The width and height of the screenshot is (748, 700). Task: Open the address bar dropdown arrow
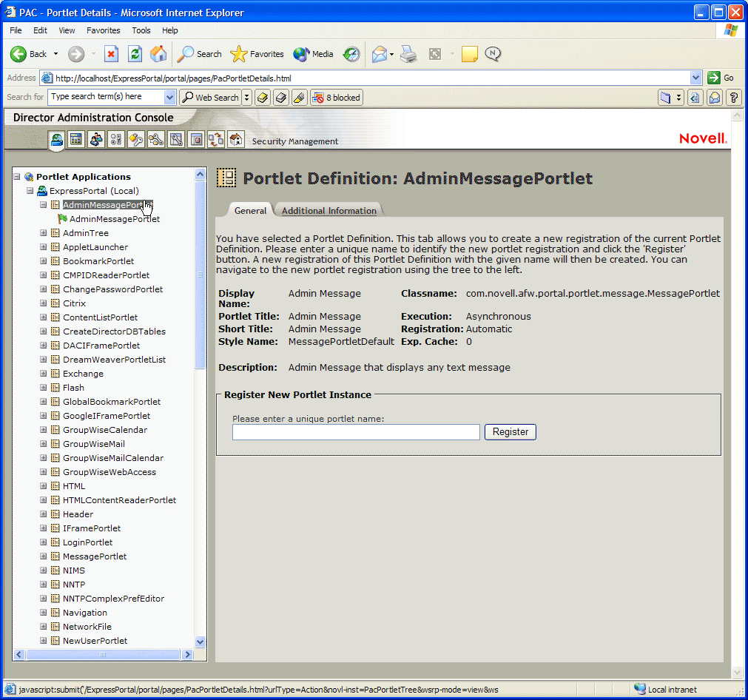(695, 78)
